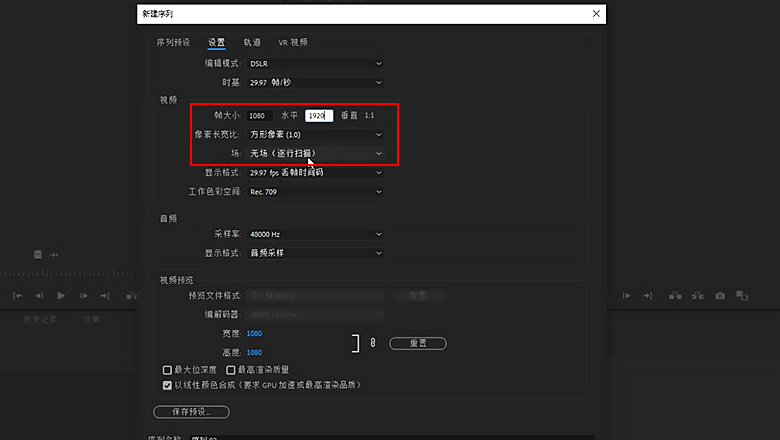780x440 pixels.
Task: Open the 预览文件格式 dropdown
Action: [x=315, y=296]
